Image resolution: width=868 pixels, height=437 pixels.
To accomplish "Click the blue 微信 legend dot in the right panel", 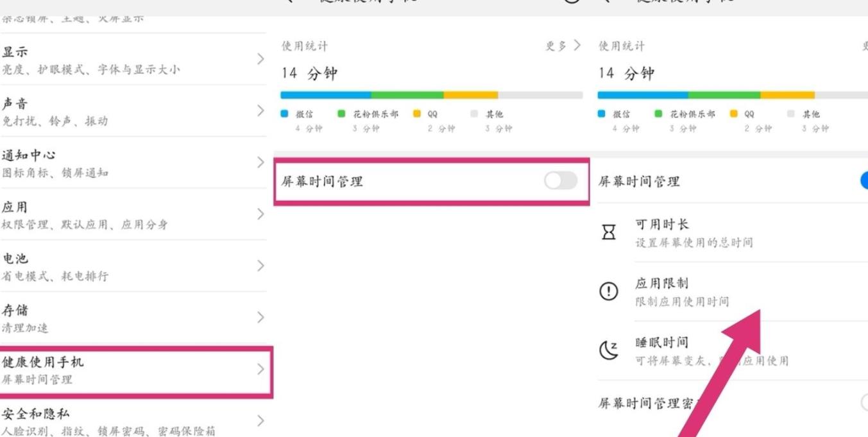I will point(602,115).
